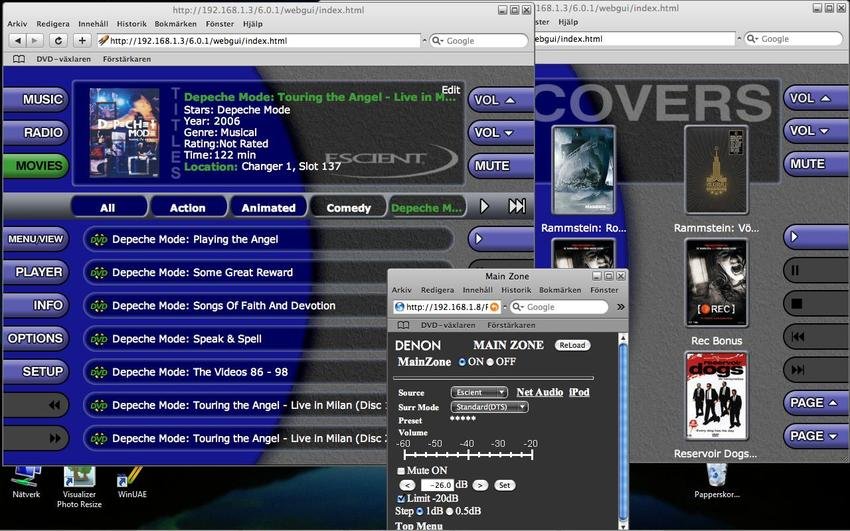
Task: Click the MOVIES button in left sidebar
Action: [36, 166]
